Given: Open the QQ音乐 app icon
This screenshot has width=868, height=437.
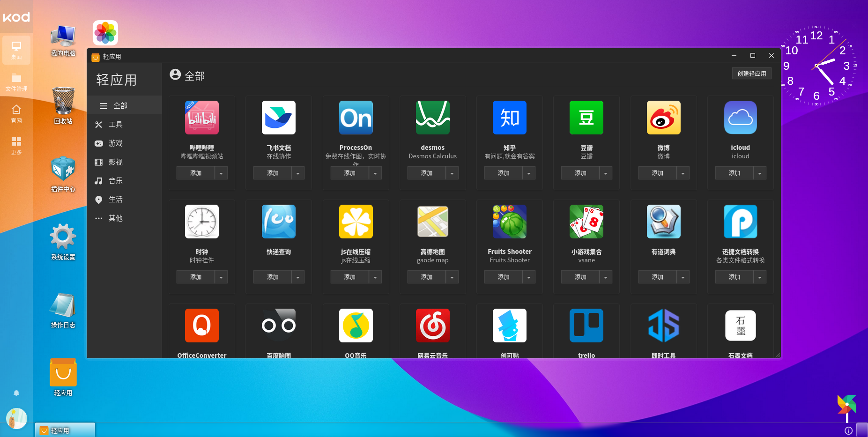Looking at the screenshot, I should click(356, 326).
